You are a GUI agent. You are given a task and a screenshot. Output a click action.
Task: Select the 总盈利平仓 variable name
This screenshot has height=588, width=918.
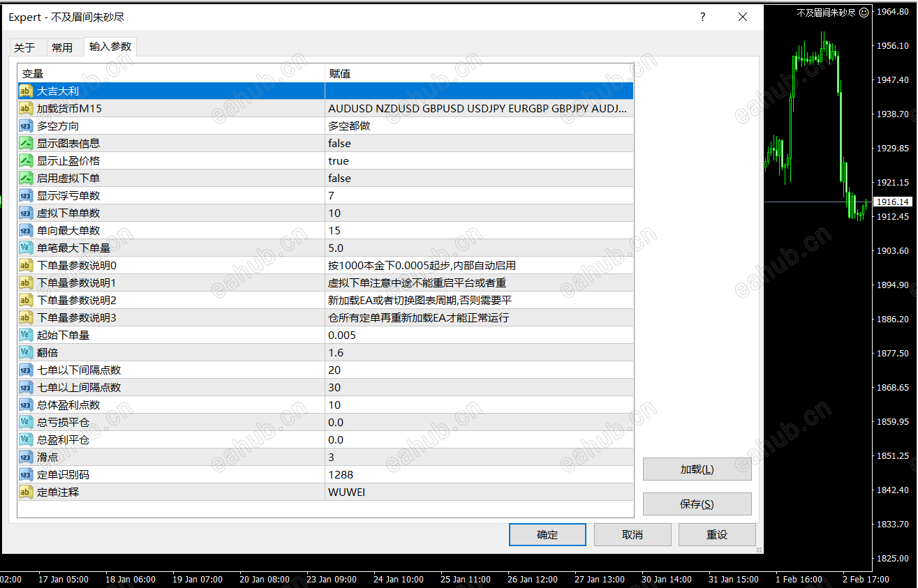tap(63, 439)
